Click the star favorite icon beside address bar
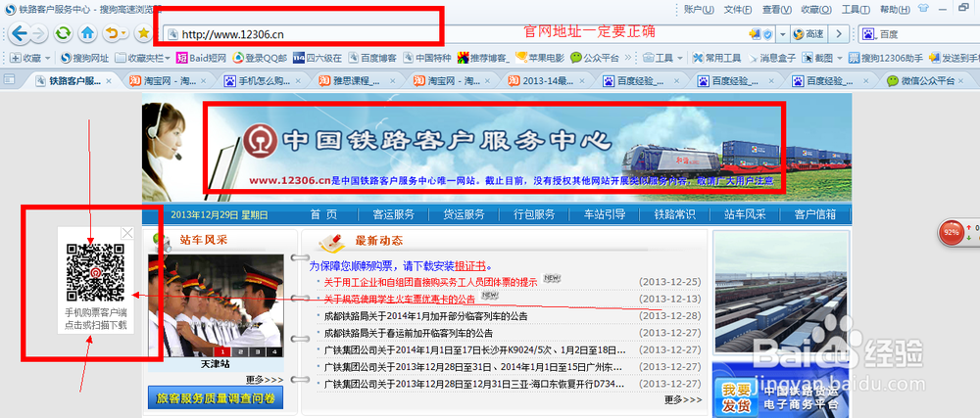Image resolution: width=980 pixels, height=418 pixels. (144, 33)
